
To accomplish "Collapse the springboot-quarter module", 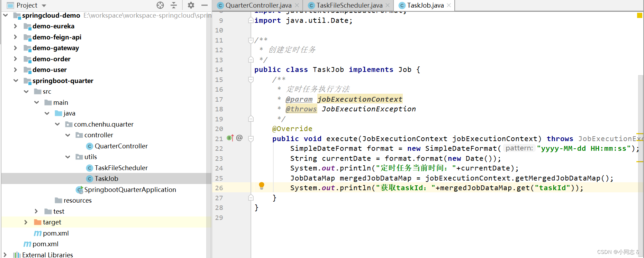I will pyautogui.click(x=16, y=81).
